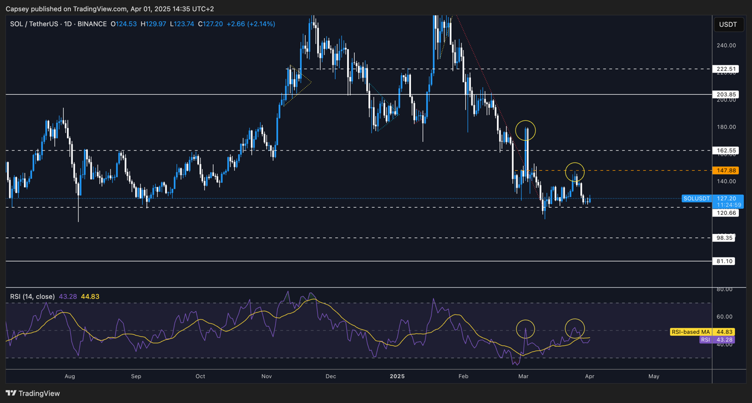Click the yellow RSI MA value 44.83 in legend
The width and height of the screenshot is (752, 403).
(x=88, y=296)
